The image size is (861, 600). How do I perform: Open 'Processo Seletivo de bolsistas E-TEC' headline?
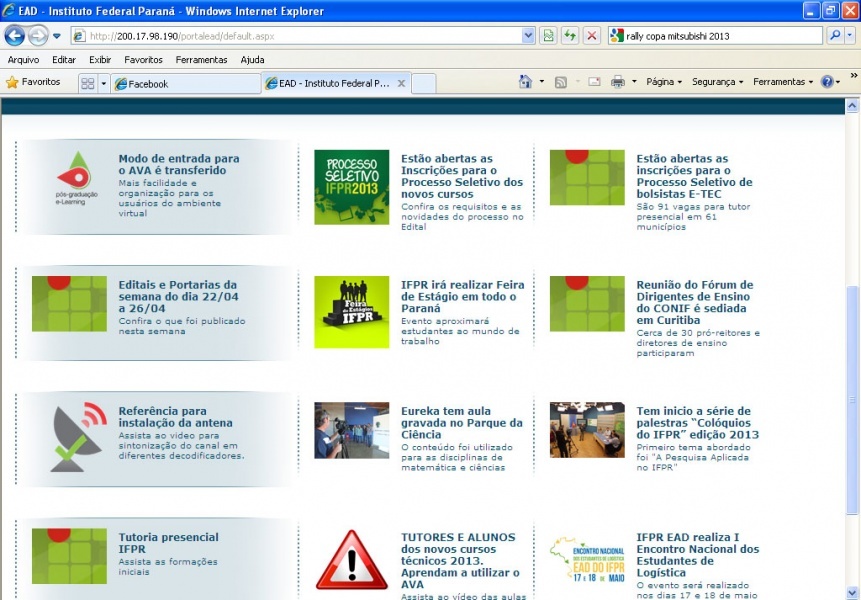[694, 176]
